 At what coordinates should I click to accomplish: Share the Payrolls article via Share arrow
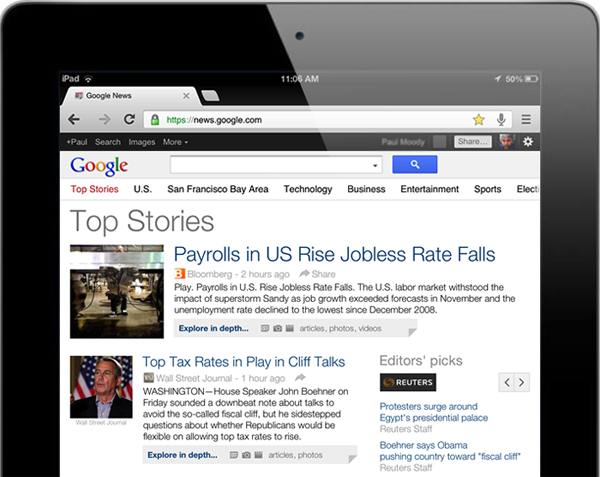[x=317, y=274]
